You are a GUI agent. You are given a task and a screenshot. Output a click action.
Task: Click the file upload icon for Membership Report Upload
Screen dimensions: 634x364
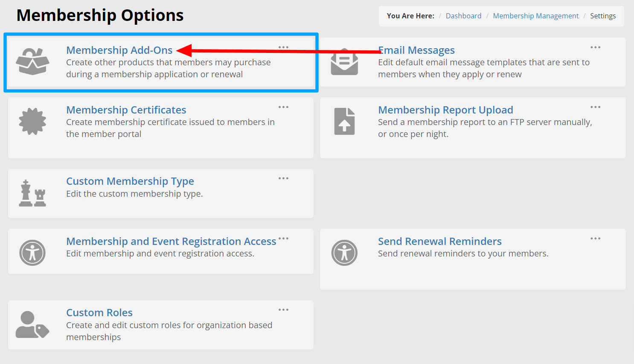(345, 121)
